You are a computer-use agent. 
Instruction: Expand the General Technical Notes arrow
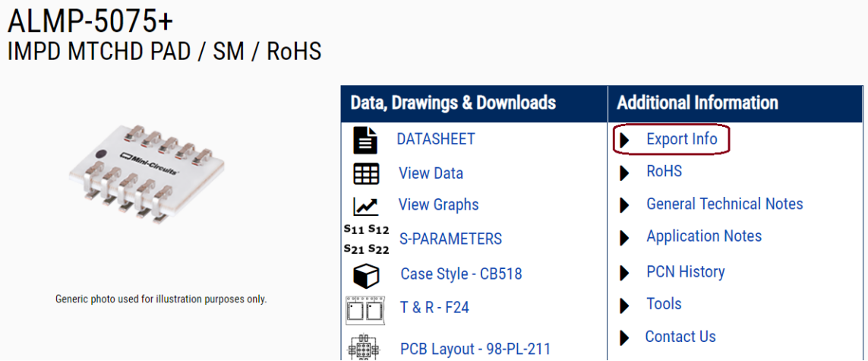625,205
